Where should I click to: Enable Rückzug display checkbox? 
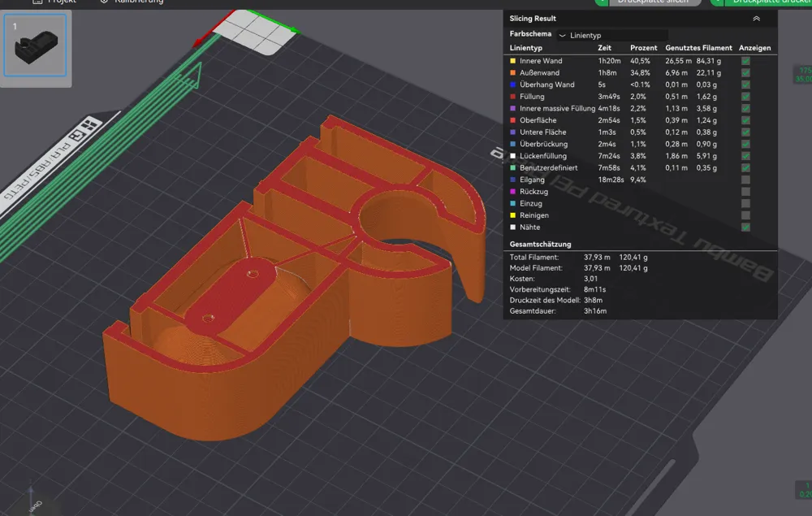(745, 192)
